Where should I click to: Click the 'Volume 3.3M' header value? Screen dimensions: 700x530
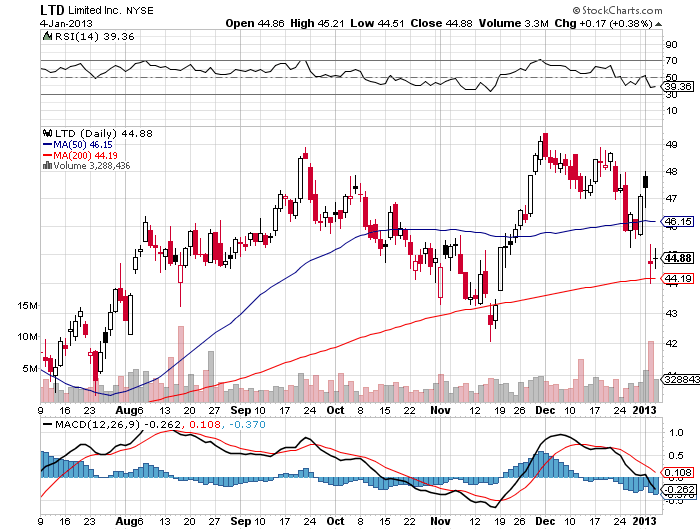[x=513, y=23]
